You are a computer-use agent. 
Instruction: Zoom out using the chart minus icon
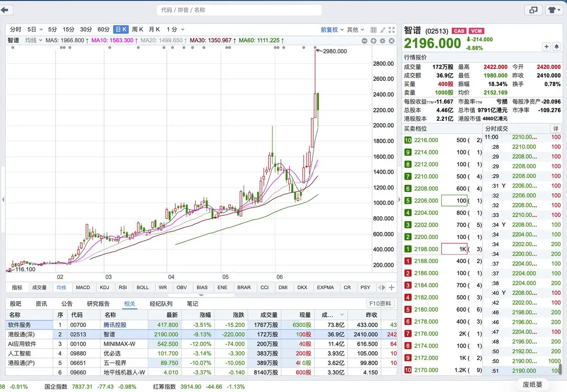point(365,41)
